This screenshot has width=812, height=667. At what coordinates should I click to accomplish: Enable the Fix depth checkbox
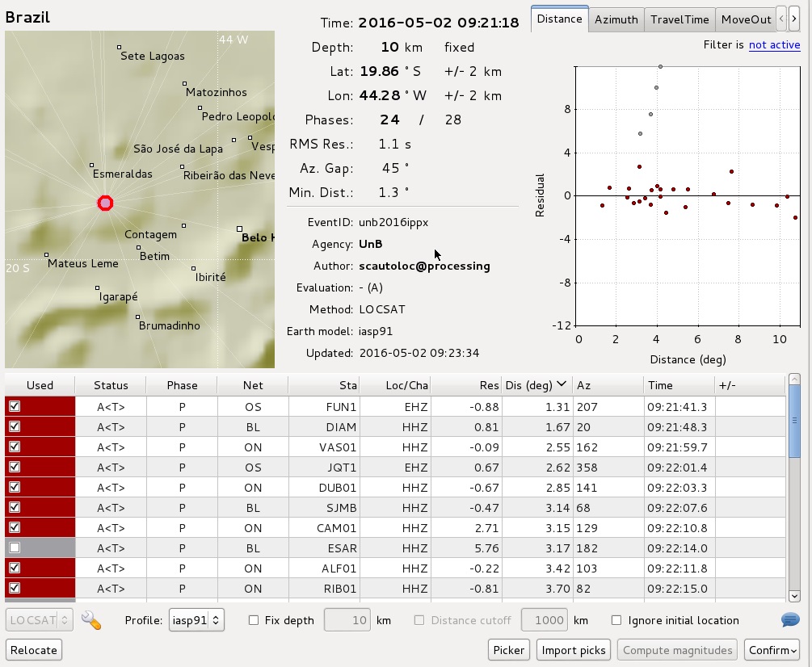pyautogui.click(x=254, y=620)
